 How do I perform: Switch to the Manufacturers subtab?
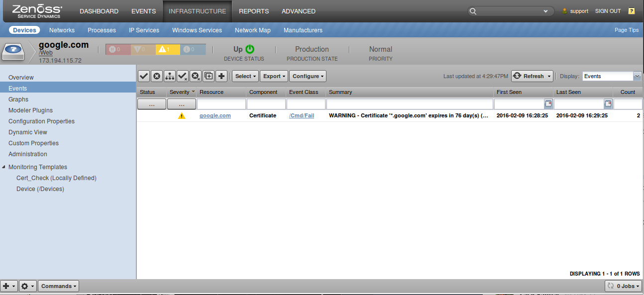pos(303,30)
